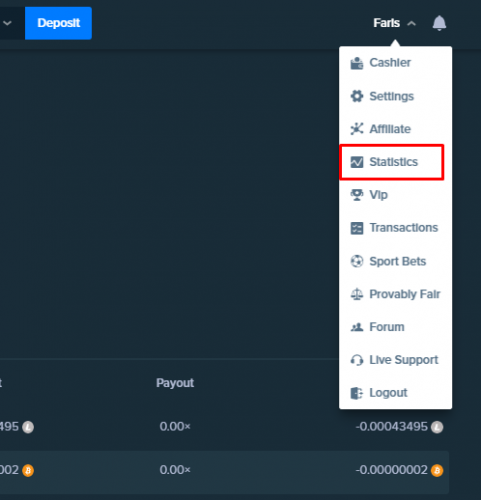
Task: Click the Faris username
Action: click(386, 23)
